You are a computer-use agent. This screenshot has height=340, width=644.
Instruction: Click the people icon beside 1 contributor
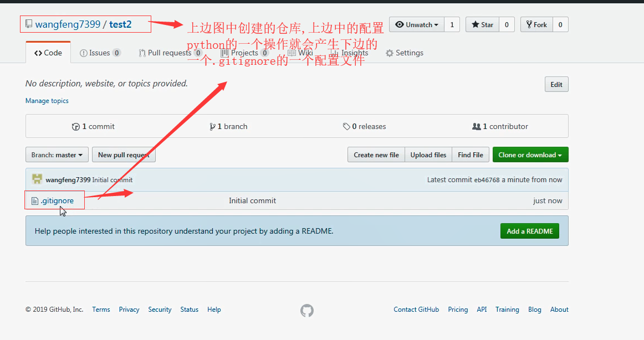pyautogui.click(x=477, y=126)
